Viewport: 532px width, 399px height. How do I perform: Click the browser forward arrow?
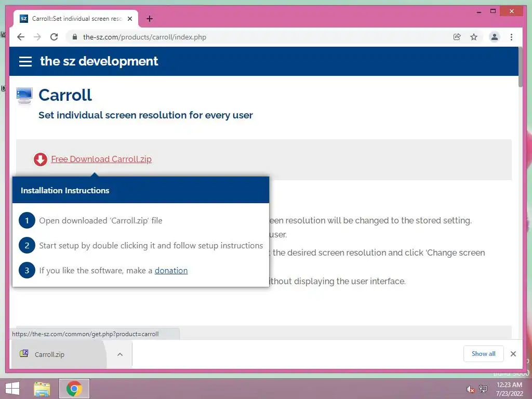pyautogui.click(x=37, y=37)
